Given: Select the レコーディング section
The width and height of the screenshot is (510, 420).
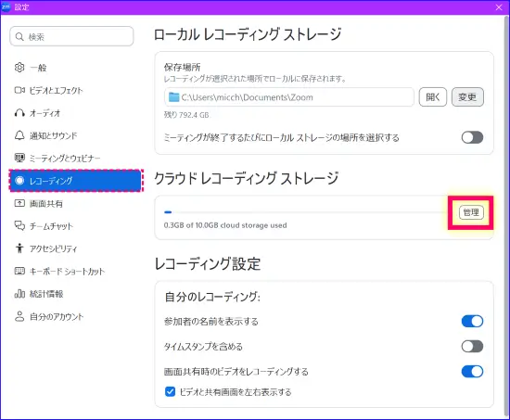Looking at the screenshot, I should click(x=76, y=180).
